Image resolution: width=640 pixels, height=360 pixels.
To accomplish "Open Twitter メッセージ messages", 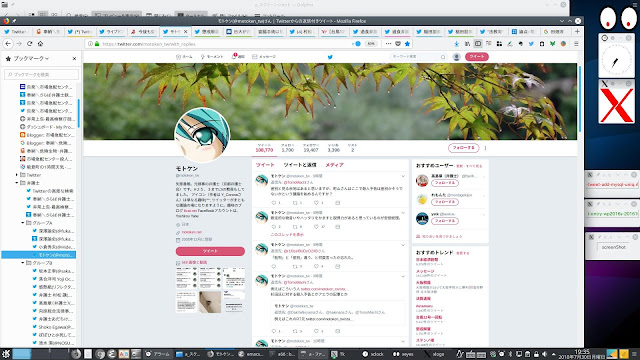I will (264, 57).
